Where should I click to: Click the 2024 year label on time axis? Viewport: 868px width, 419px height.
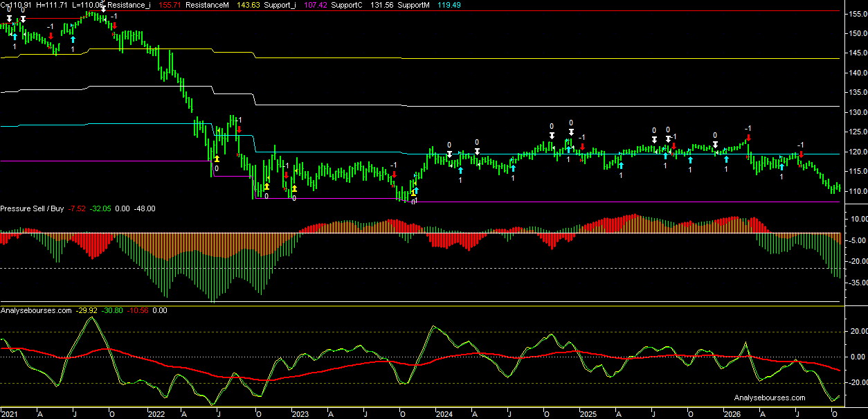click(x=444, y=414)
